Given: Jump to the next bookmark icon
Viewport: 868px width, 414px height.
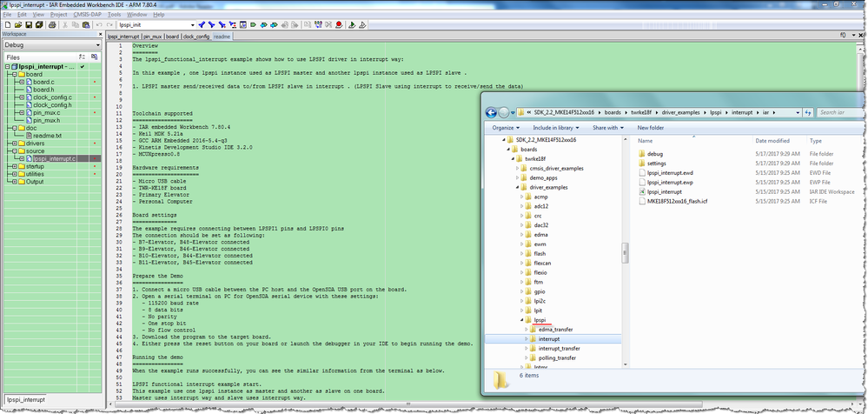Looking at the screenshot, I should [274, 25].
